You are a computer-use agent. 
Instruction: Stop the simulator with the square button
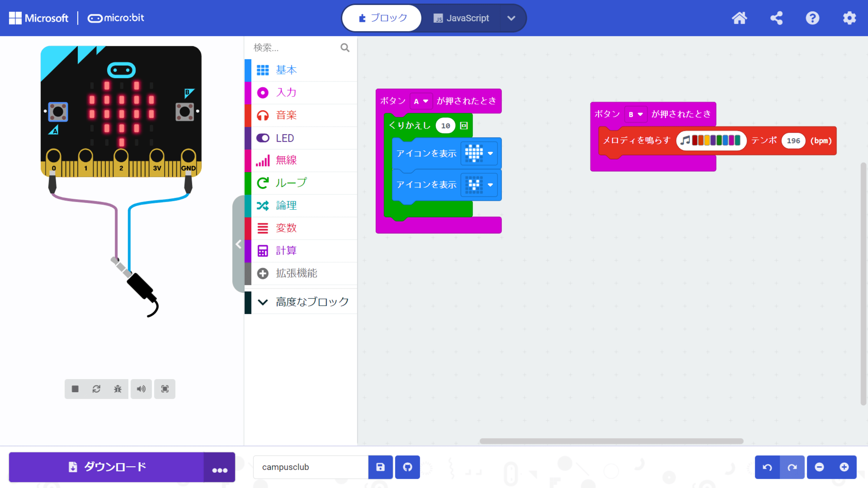[75, 389]
